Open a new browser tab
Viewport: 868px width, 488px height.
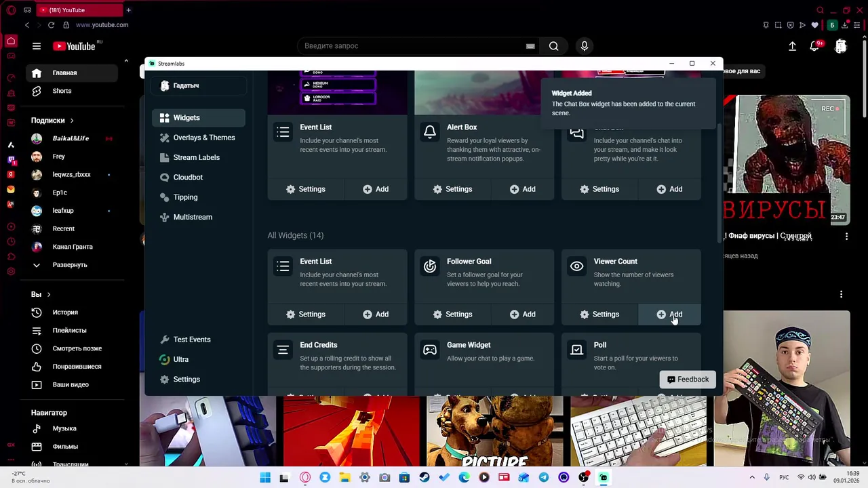tap(128, 10)
